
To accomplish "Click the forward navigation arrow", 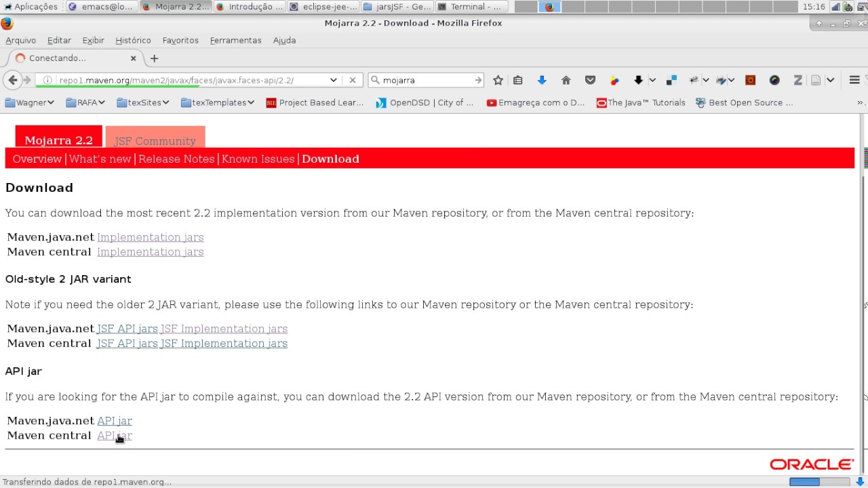I will [x=28, y=80].
